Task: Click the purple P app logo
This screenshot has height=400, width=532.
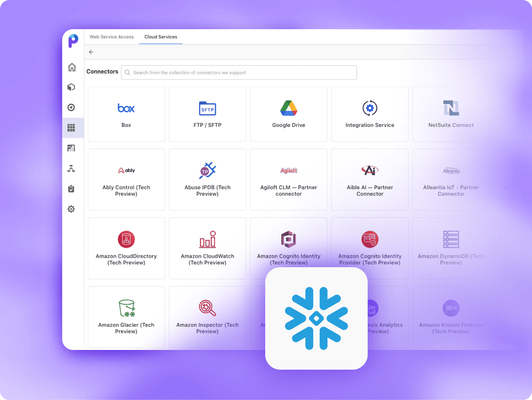Action: pyautogui.click(x=73, y=41)
